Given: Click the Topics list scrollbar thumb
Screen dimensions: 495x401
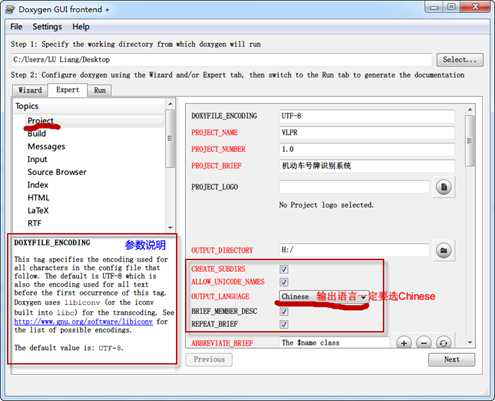Looking at the screenshot, I should click(170, 138).
